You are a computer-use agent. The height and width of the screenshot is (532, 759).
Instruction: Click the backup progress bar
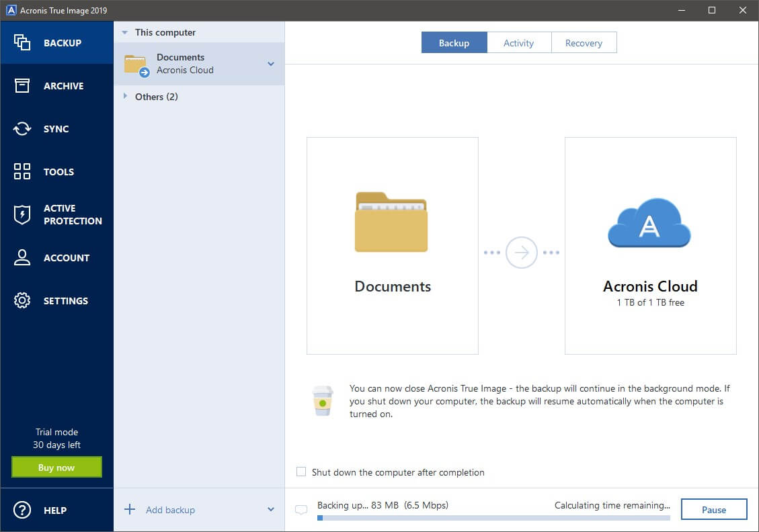pos(493,518)
